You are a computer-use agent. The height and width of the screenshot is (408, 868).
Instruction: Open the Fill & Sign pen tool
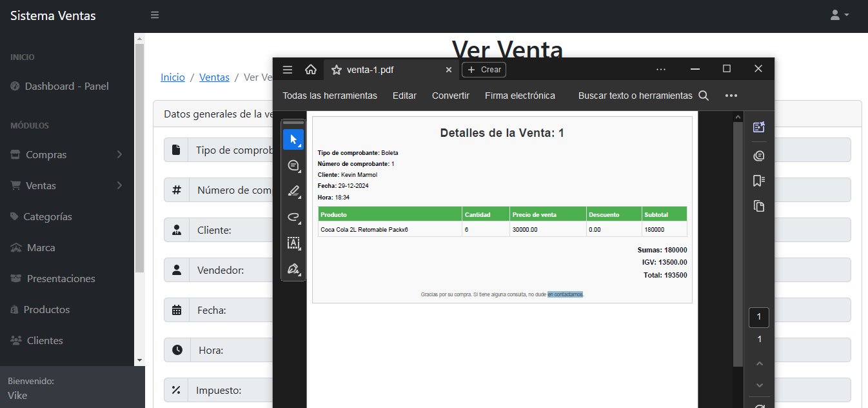click(293, 269)
